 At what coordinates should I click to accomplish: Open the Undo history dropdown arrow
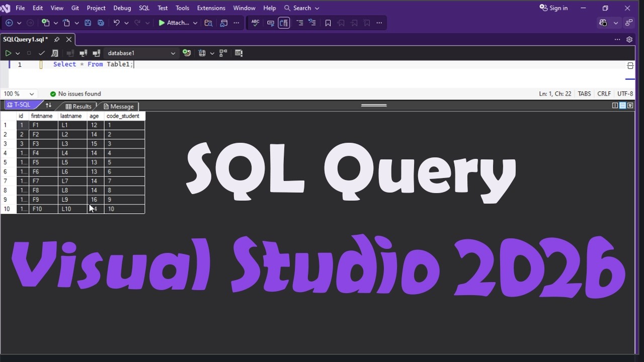click(x=126, y=23)
